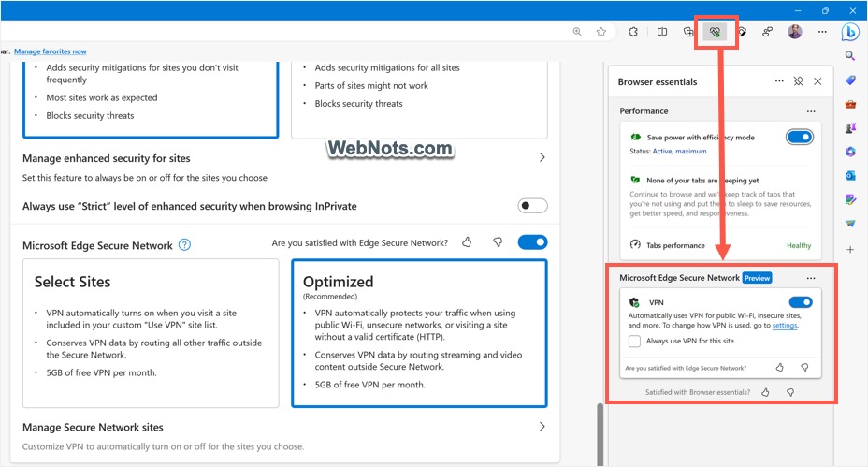This screenshot has height=467, width=868.
Task: Choose the Select Sites VPN mode card
Action: click(x=151, y=333)
